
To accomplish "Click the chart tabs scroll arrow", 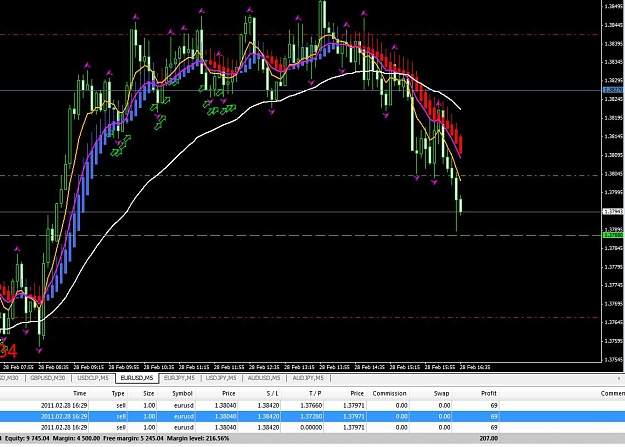I will pyautogui.click(x=619, y=378).
